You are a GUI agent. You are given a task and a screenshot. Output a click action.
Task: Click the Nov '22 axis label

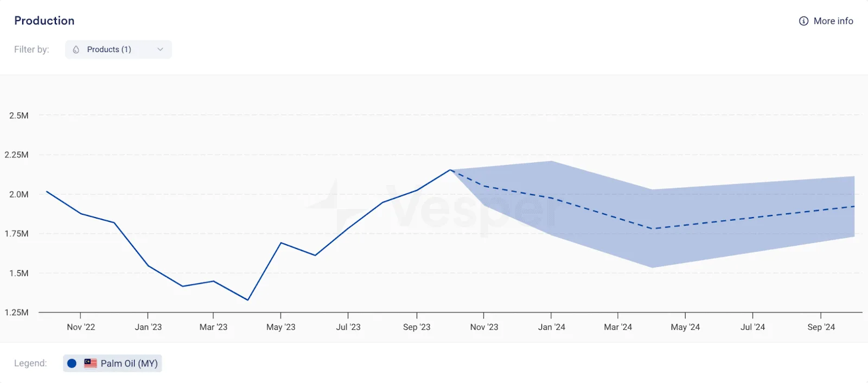click(x=81, y=327)
